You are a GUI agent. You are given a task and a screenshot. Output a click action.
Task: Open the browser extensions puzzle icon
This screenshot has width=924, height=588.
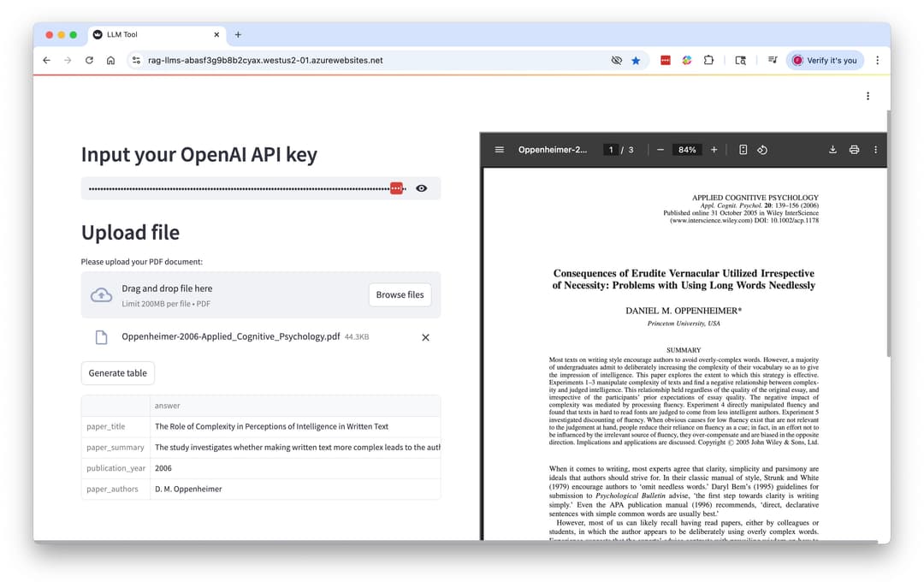point(708,61)
